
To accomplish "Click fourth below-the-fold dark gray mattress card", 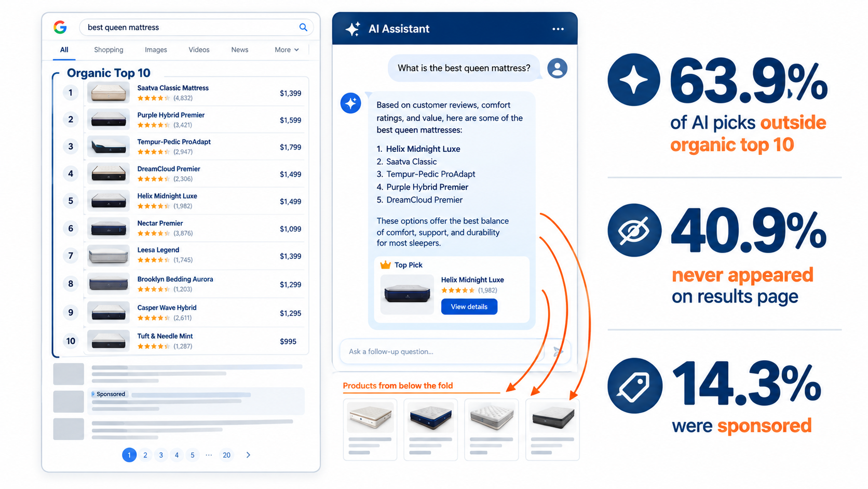I will pos(552,429).
